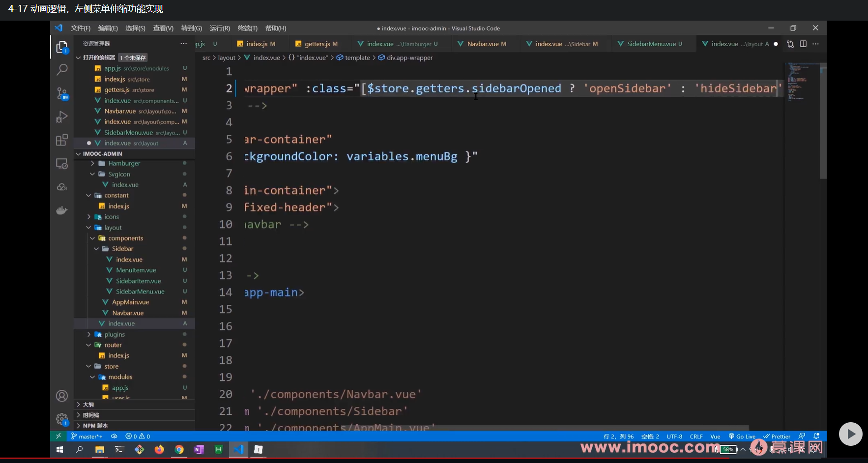Open the Remote Explorer icon
The image size is (868, 463).
tap(62, 164)
